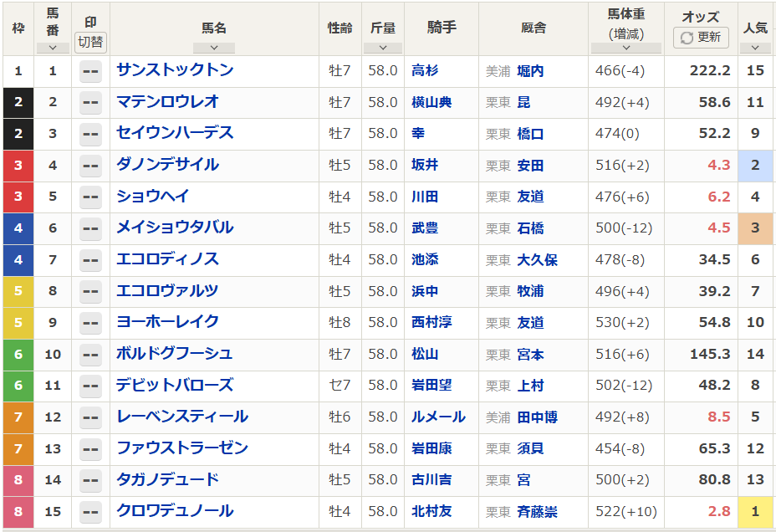The width and height of the screenshot is (776, 532).
Task: Open horse page エコロヴァルツ
Action: (167, 290)
